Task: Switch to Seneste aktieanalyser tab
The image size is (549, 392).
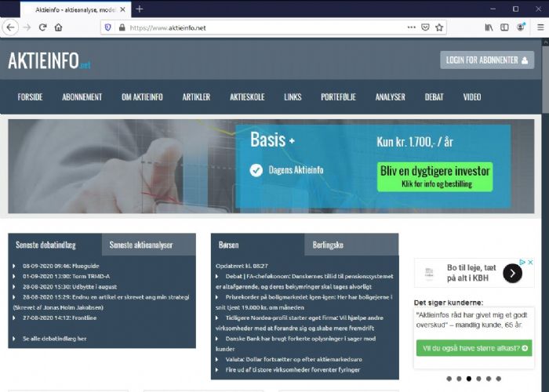Action: pos(149,245)
